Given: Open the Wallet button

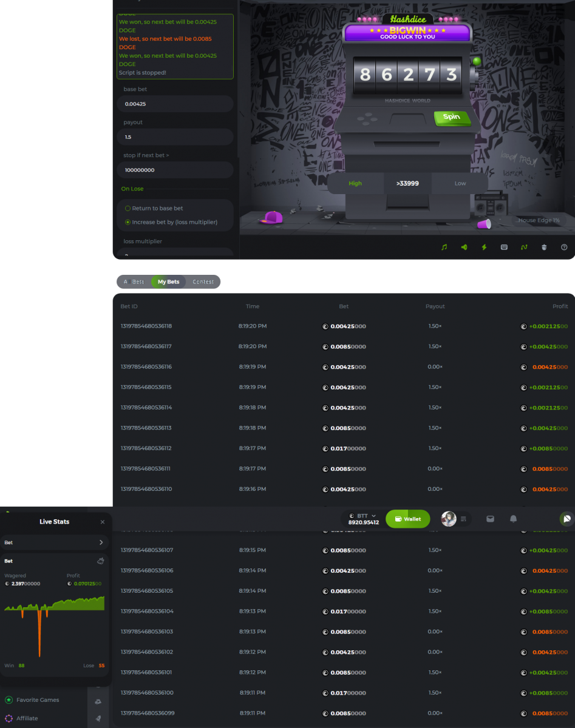Looking at the screenshot, I should (407, 519).
